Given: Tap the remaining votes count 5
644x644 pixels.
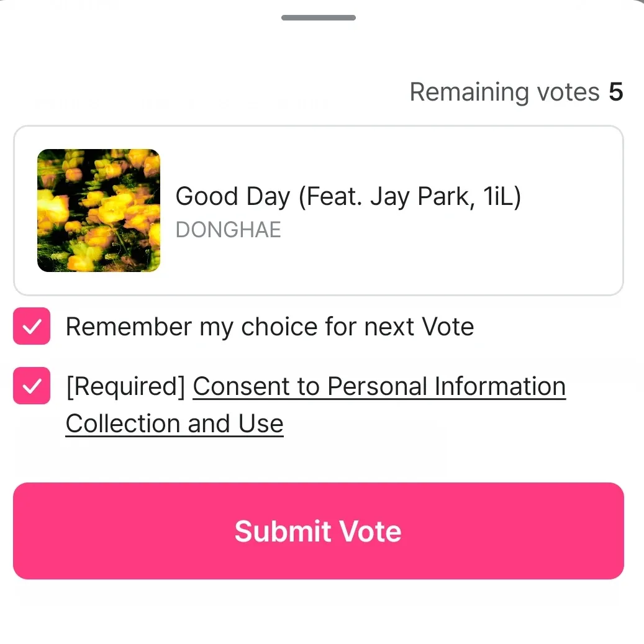Looking at the screenshot, I should 615,93.
